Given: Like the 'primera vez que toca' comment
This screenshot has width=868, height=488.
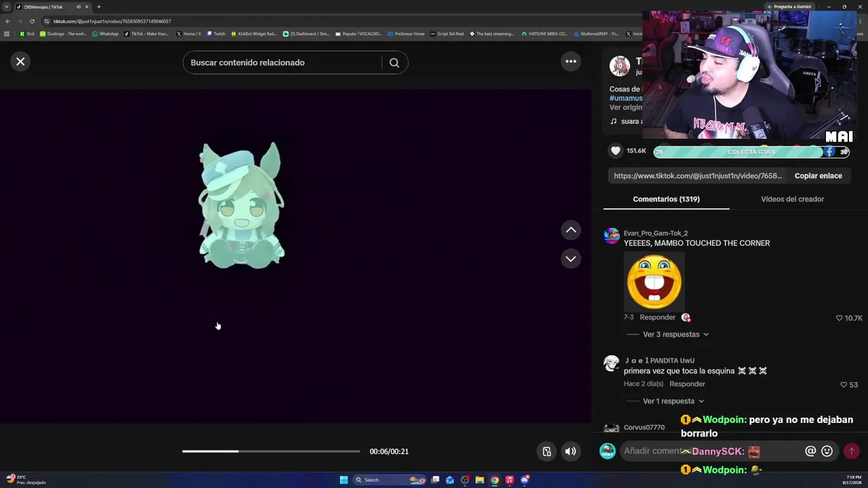Looking at the screenshot, I should (844, 384).
